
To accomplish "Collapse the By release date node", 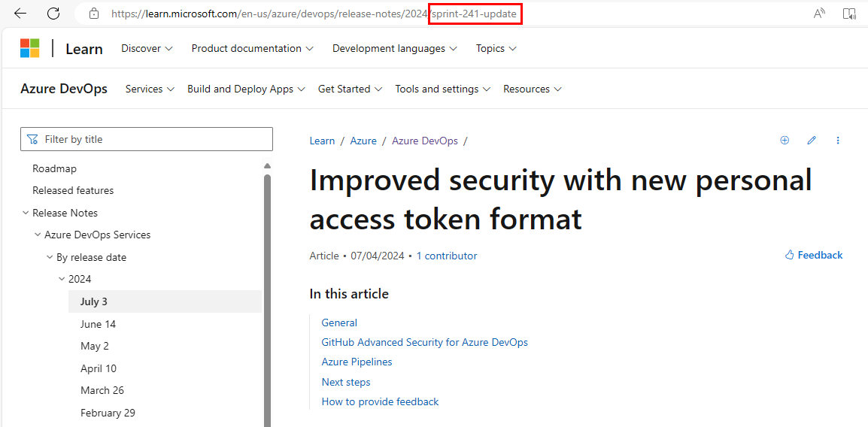I will click(50, 257).
